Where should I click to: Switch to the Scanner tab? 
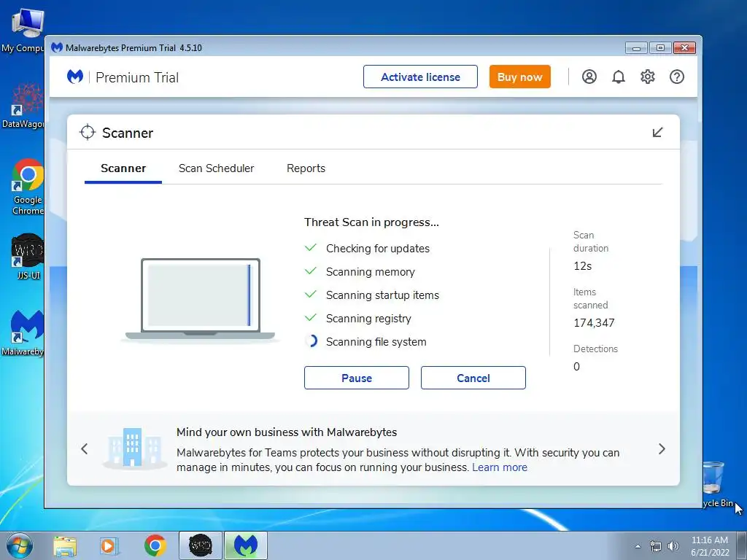[123, 168]
